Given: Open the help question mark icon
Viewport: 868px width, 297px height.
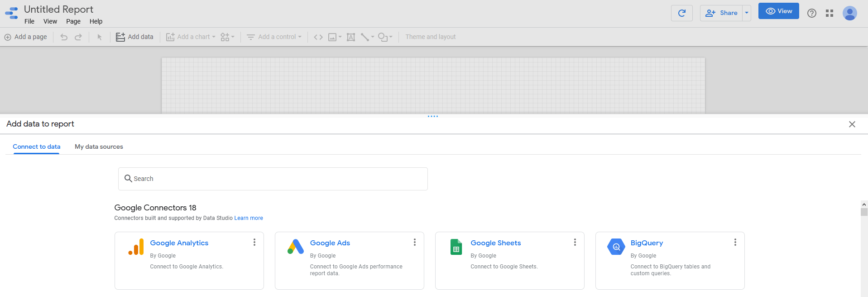Looking at the screenshot, I should [812, 13].
